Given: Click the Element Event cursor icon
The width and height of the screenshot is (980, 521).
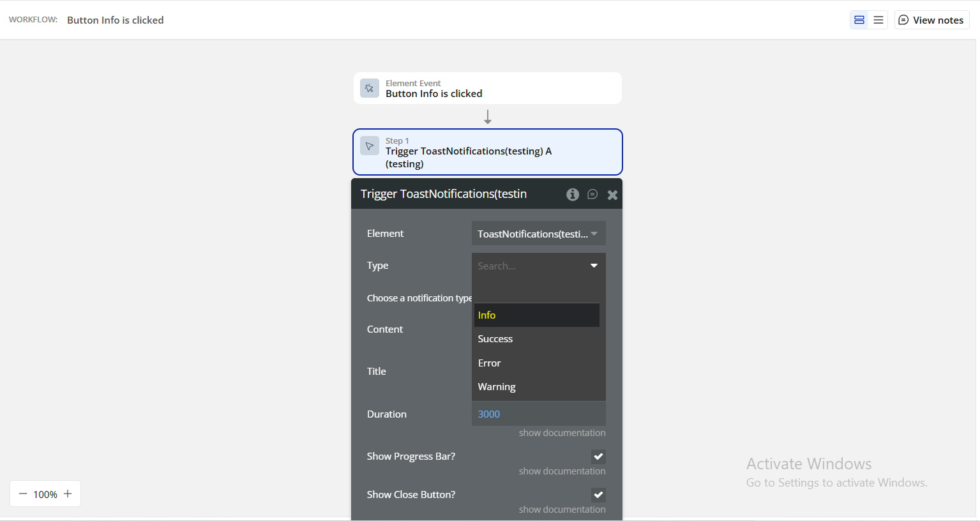Looking at the screenshot, I should [x=370, y=88].
